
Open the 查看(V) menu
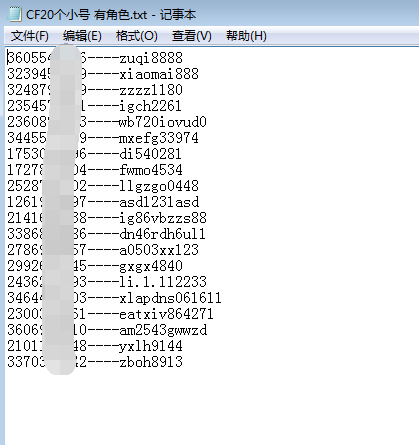192,36
